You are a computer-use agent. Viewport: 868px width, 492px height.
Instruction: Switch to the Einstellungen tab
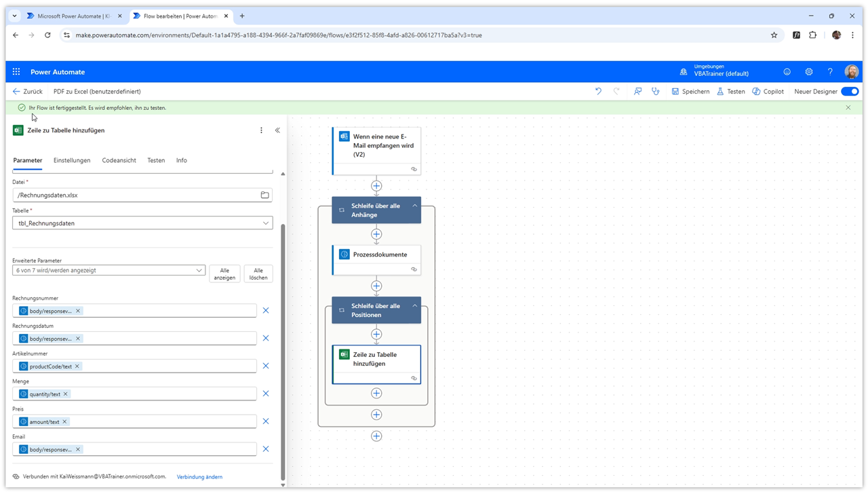click(x=72, y=160)
